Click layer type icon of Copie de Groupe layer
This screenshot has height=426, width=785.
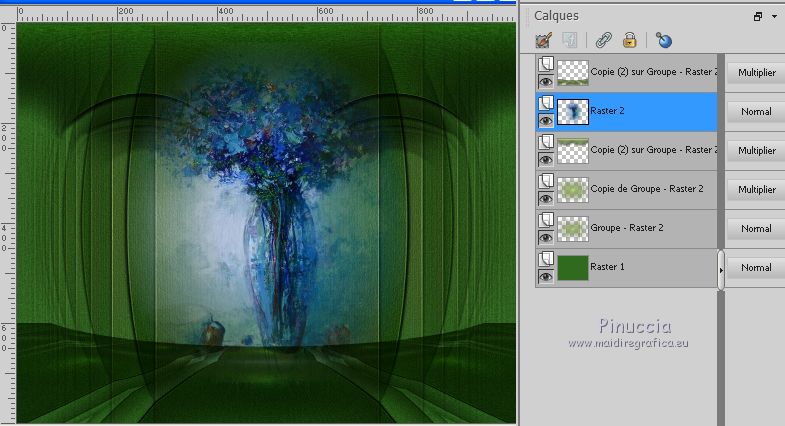pos(546,181)
